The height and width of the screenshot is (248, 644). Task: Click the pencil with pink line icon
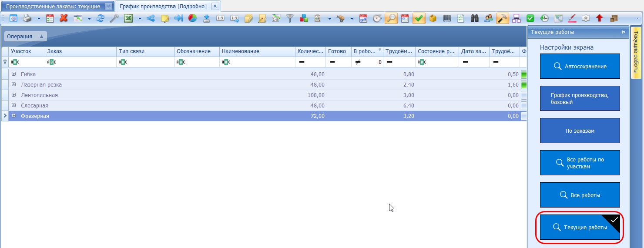pos(572,18)
